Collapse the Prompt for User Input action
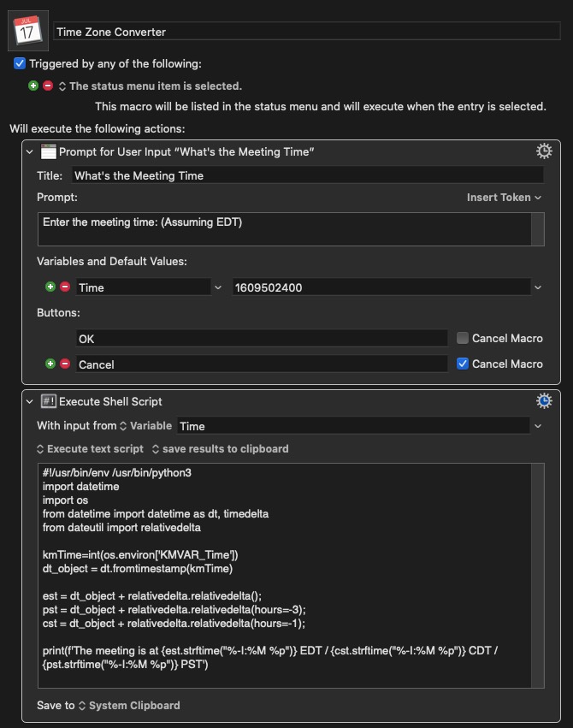The width and height of the screenshot is (573, 728). 30,151
